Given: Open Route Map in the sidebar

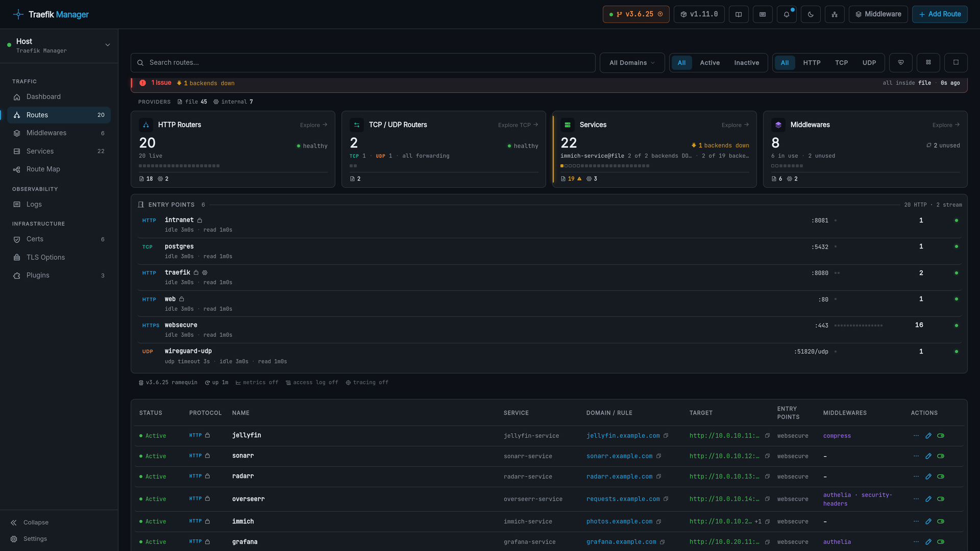Looking at the screenshot, I should coord(59,169).
